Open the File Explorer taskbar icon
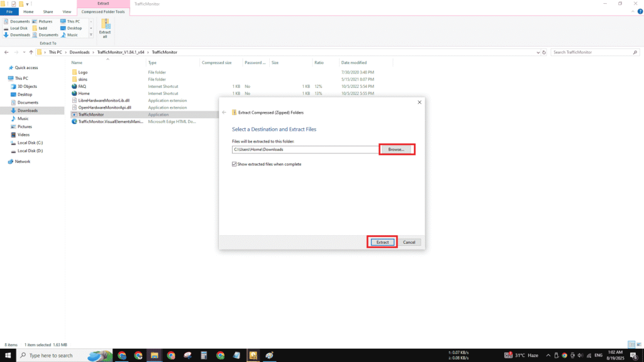This screenshot has height=362, width=644. tap(155, 355)
